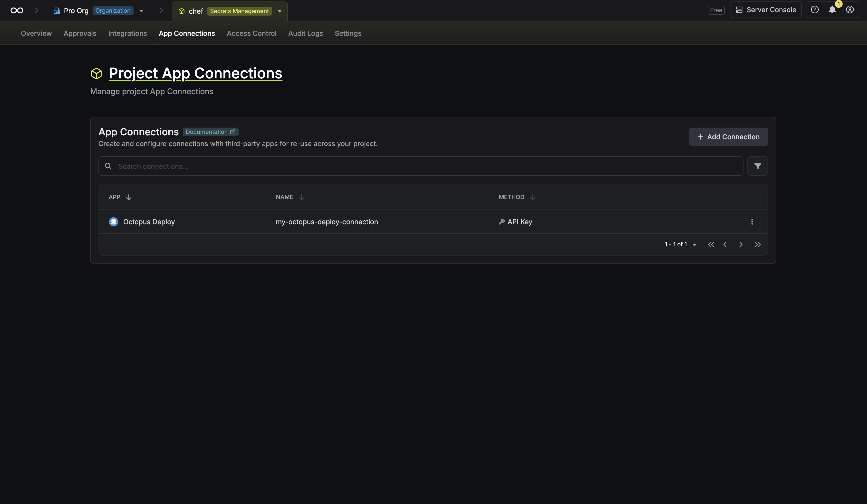The width and height of the screenshot is (867, 504).
Task: Click the Infisical infinity logo
Action: (17, 10)
